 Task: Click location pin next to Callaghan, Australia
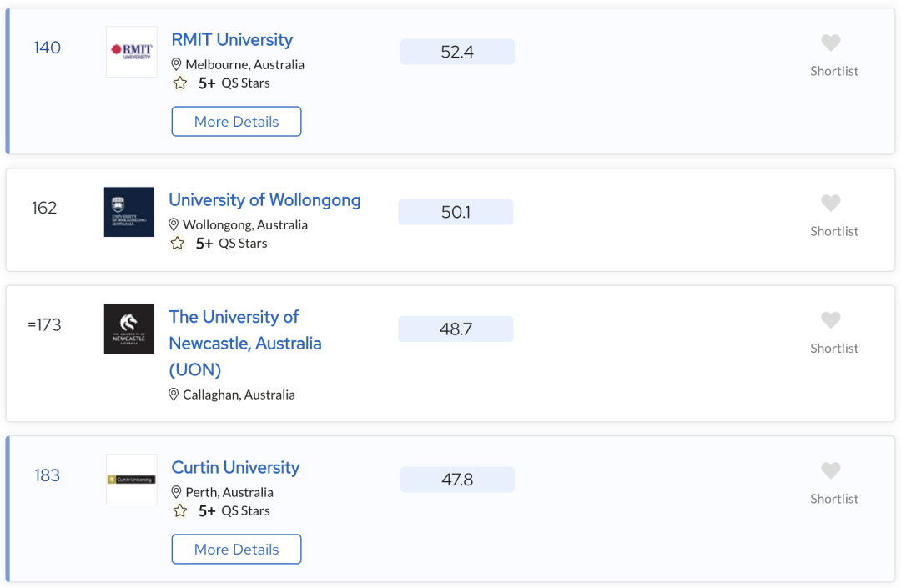point(174,395)
